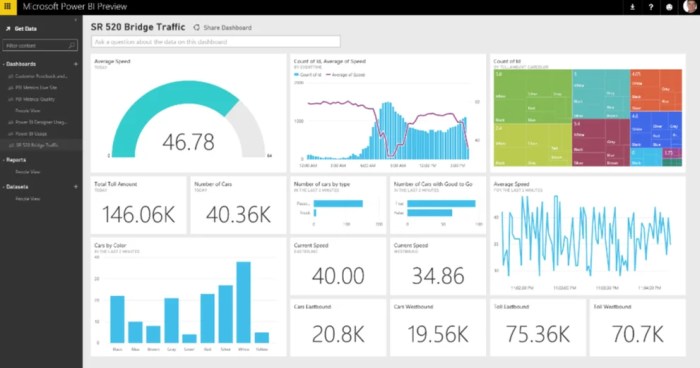Click Get Data in sidebar

[x=25, y=29]
